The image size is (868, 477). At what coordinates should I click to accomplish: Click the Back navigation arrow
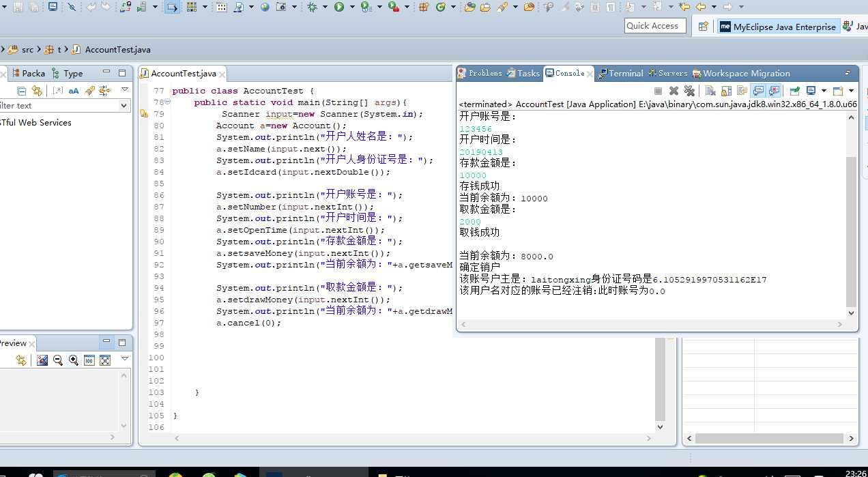tap(700, 7)
